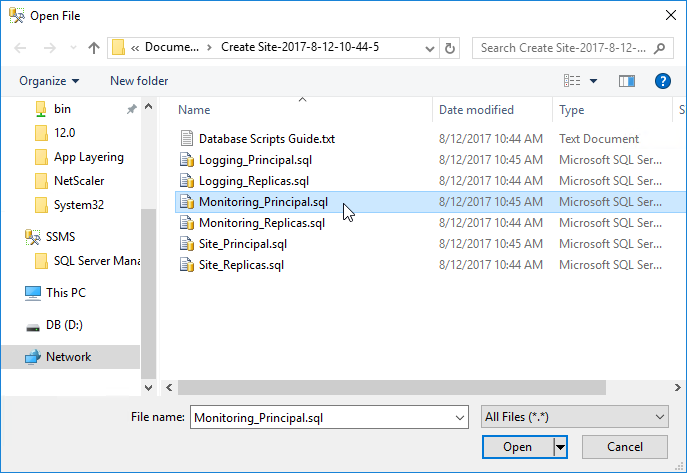Image resolution: width=687 pixels, height=473 pixels.
Task: Expand the file type filter All Files
Action: click(x=574, y=417)
